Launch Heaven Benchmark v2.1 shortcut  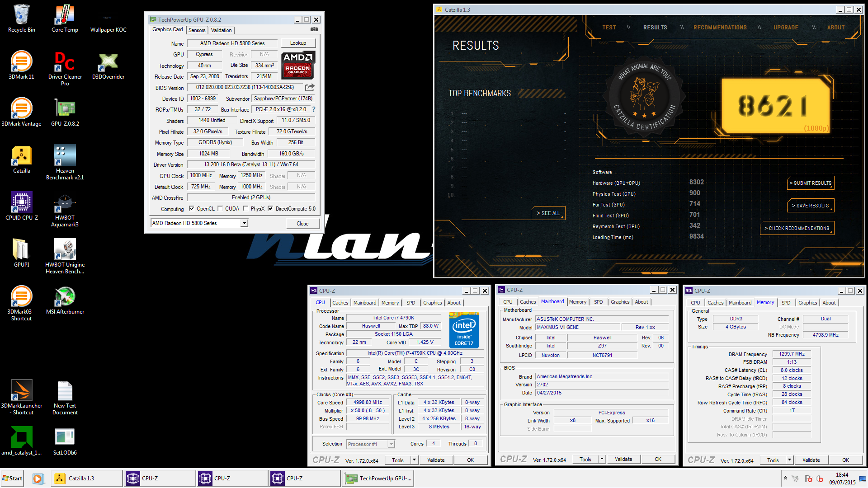65,162
